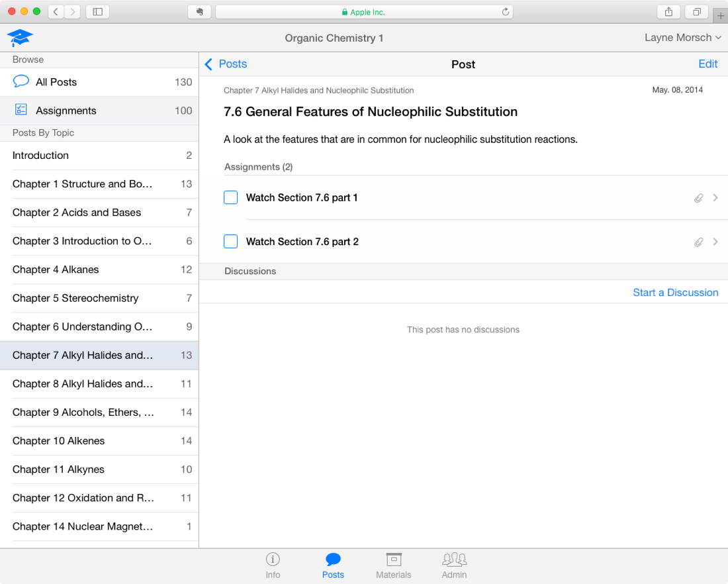The image size is (728, 584).
Task: Open All Posts speech bubble icon
Action: [21, 81]
